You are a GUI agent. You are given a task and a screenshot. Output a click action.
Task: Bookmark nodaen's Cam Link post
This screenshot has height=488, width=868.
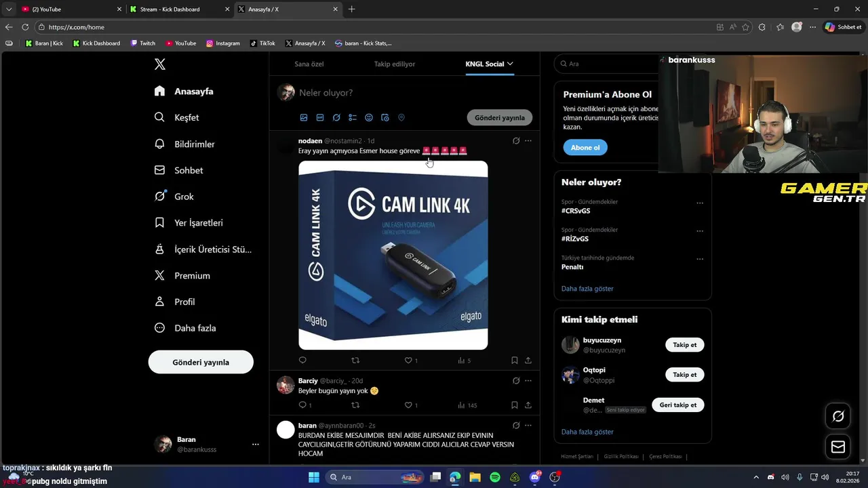tap(515, 360)
